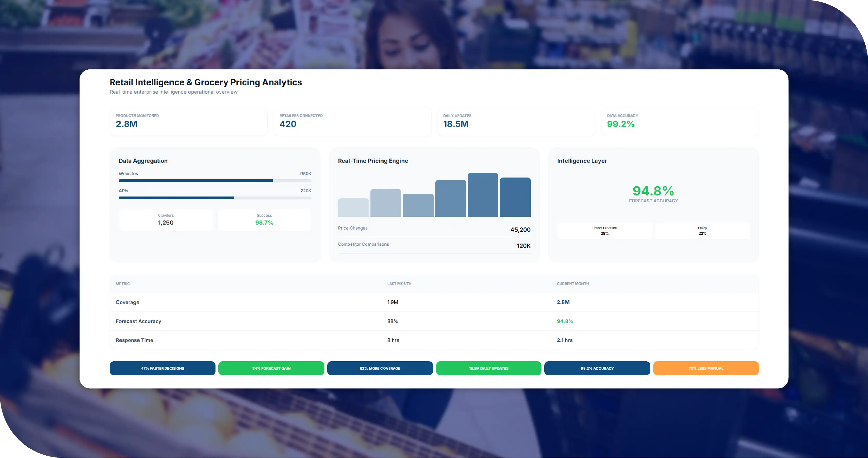Image resolution: width=868 pixels, height=458 pixels.
Task: Select the tallest bar in pricing chart
Action: (x=482, y=195)
